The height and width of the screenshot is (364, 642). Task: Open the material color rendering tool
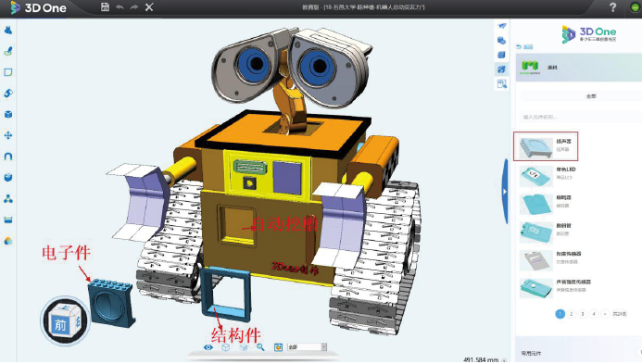pos(8,241)
